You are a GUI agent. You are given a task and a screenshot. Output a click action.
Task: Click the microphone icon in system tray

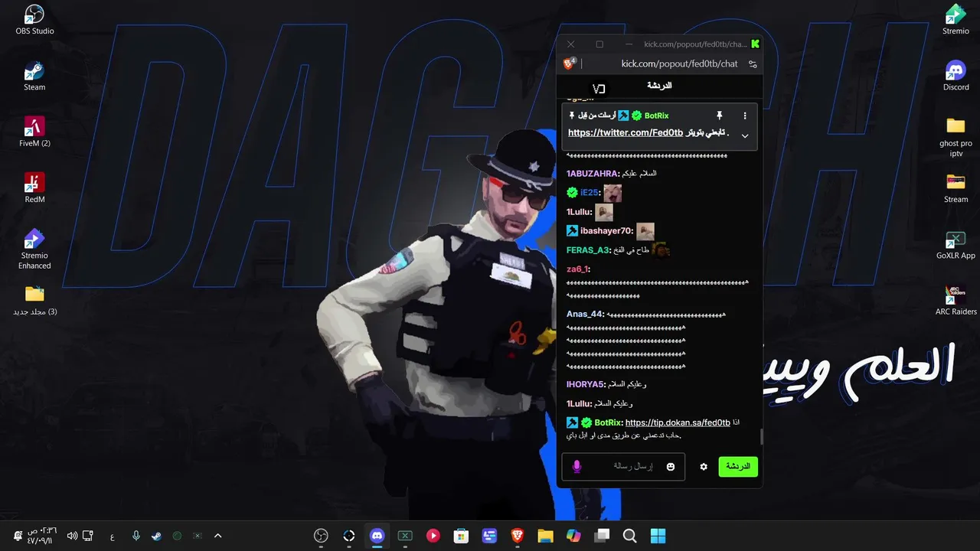click(x=136, y=536)
